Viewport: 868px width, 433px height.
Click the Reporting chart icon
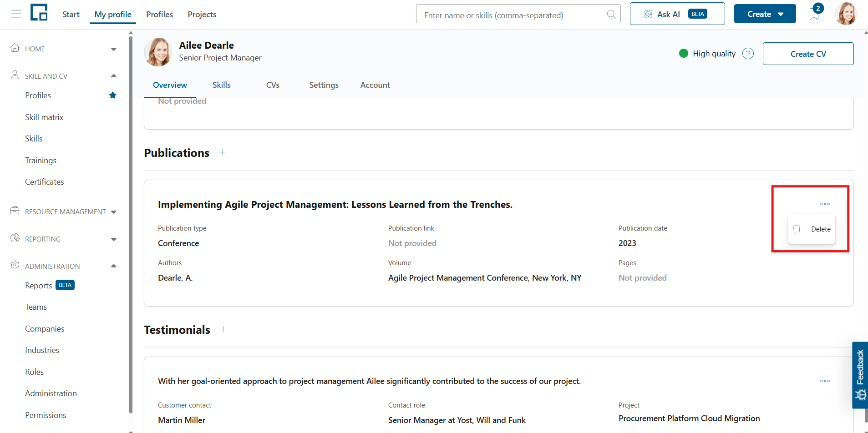15,238
